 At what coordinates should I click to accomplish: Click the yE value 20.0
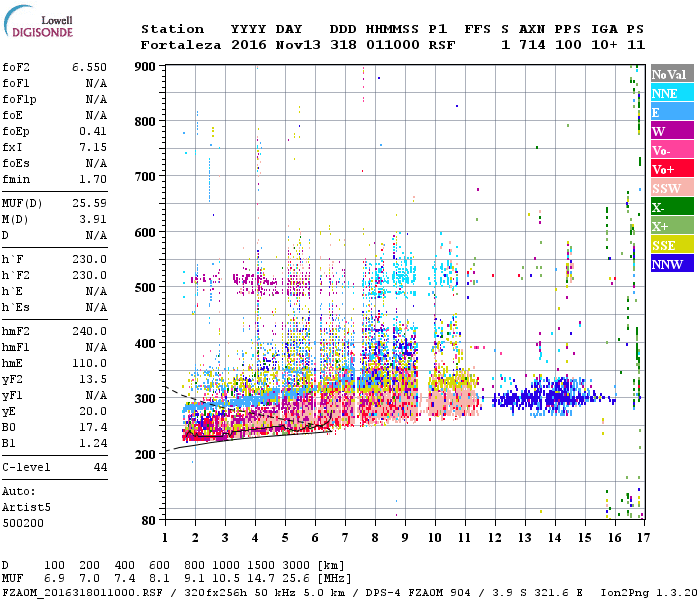pyautogui.click(x=93, y=411)
